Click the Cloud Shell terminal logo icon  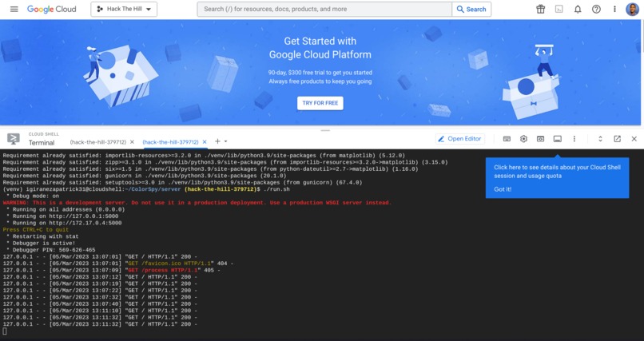[13, 139]
